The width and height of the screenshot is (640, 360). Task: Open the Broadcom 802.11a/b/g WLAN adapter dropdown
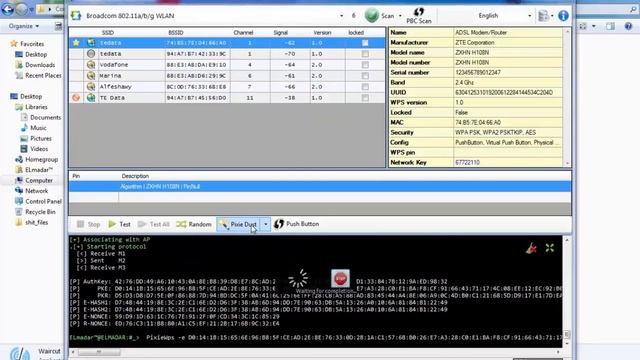(341, 16)
